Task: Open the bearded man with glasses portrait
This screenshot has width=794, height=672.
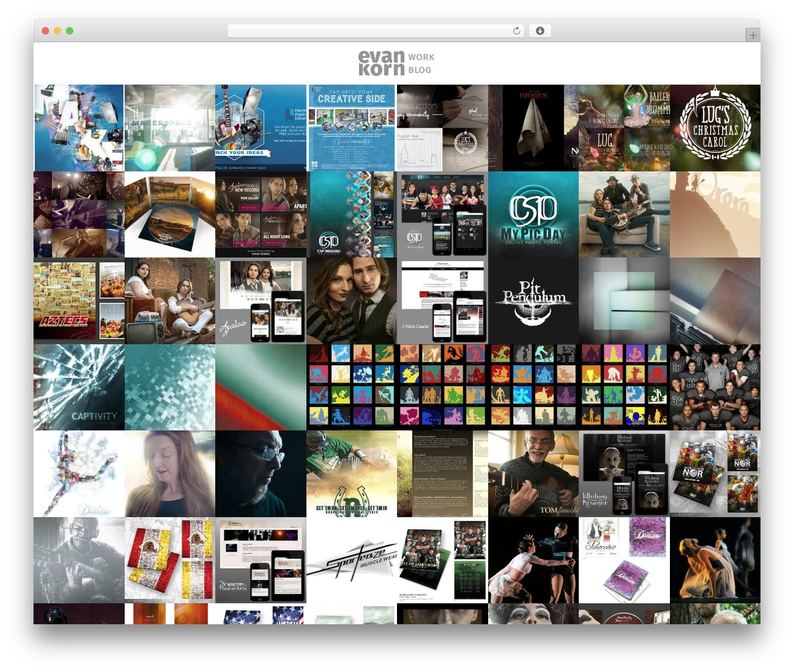Action: click(261, 474)
